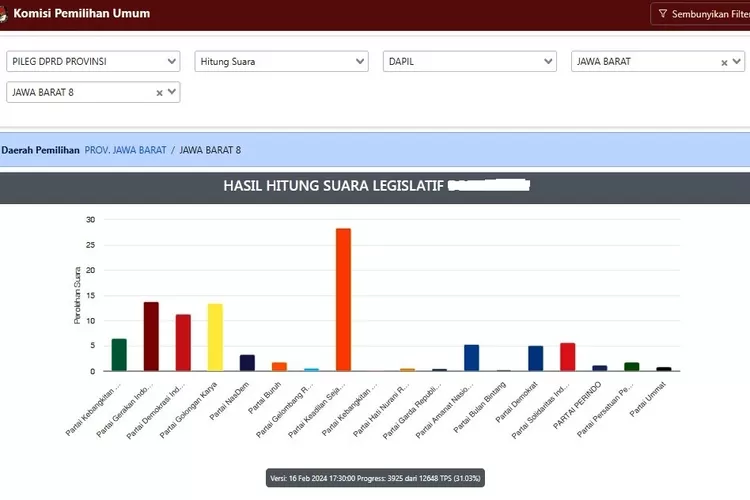The image size is (750, 500).
Task: Click the navy Partai NasDem bar
Action: tap(247, 363)
